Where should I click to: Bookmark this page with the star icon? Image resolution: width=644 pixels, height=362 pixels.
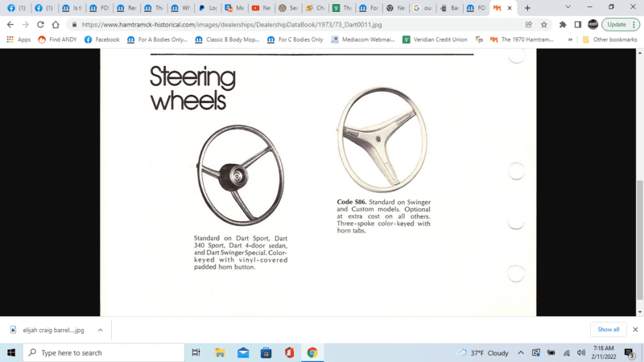click(544, 24)
